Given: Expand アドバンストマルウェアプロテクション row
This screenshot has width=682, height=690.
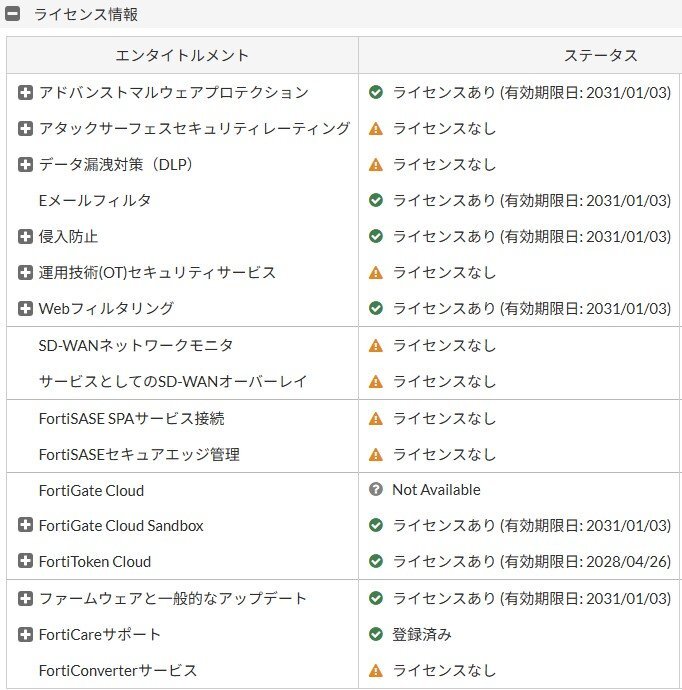Looking at the screenshot, I should click(26, 93).
